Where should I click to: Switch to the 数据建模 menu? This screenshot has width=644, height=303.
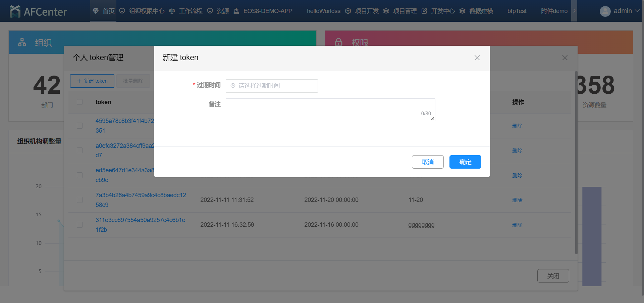481,11
